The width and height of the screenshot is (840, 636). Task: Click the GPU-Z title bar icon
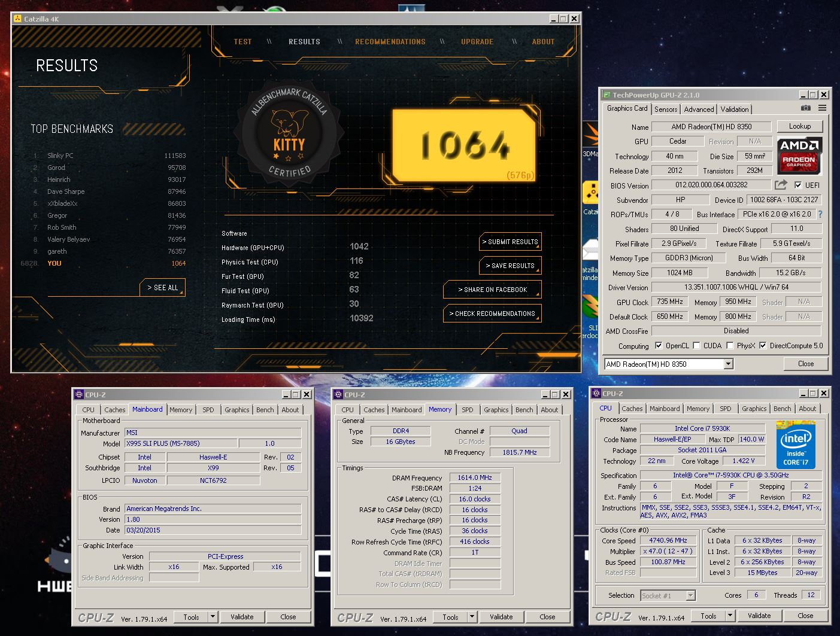pyautogui.click(x=607, y=95)
